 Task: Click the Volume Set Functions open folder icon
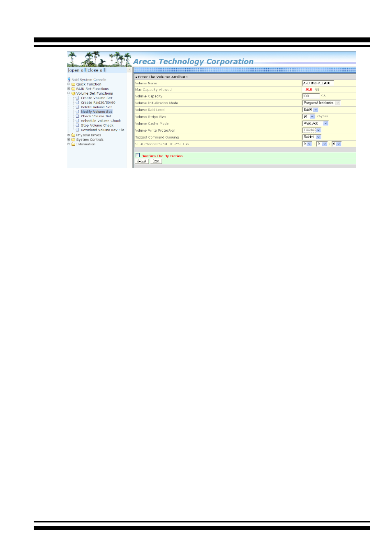(x=73, y=93)
